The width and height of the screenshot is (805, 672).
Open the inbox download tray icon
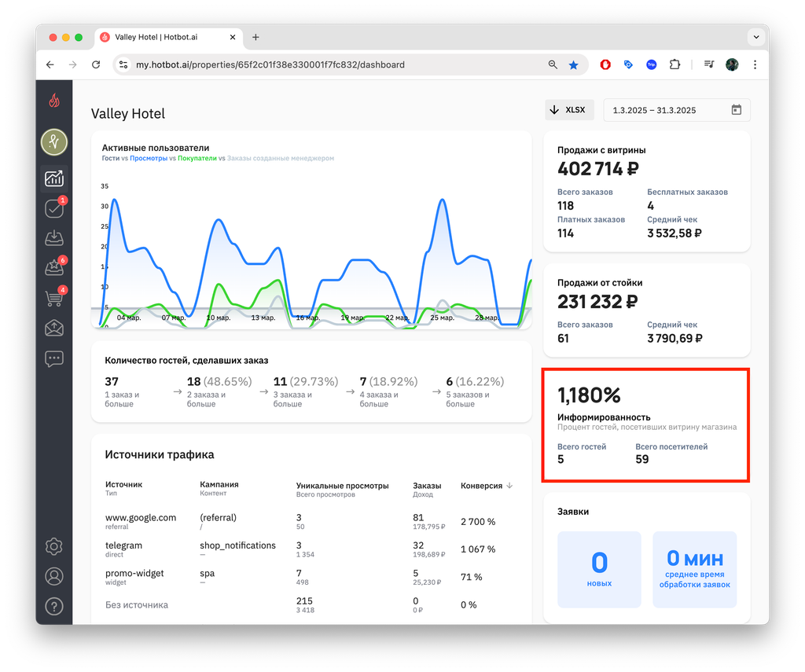(54, 237)
